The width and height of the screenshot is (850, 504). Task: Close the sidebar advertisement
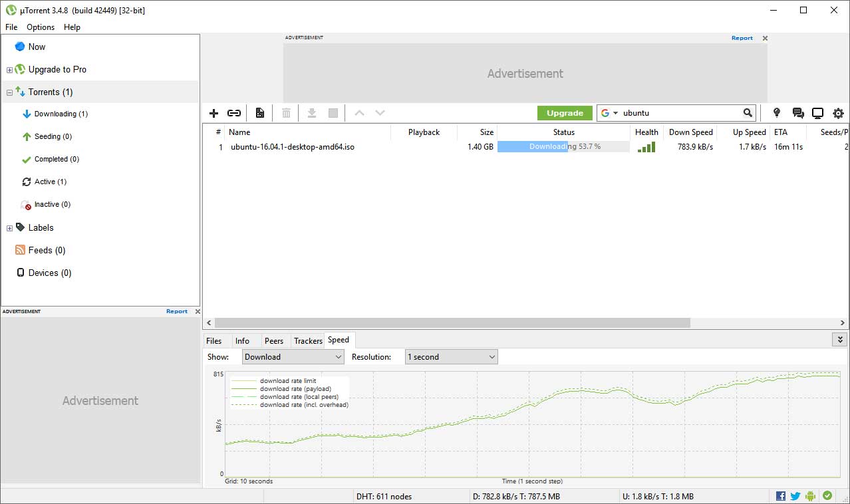tap(196, 311)
